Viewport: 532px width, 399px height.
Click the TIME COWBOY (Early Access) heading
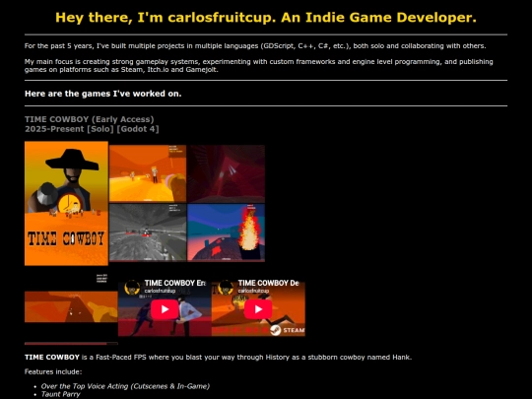click(90, 119)
